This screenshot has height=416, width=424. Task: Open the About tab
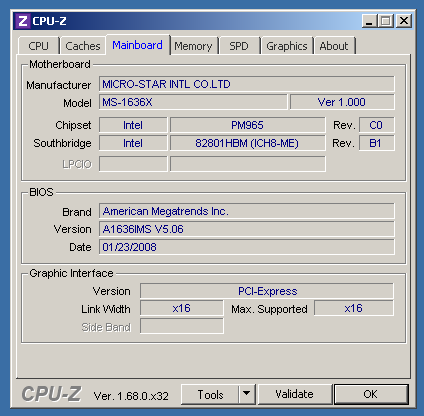334,46
